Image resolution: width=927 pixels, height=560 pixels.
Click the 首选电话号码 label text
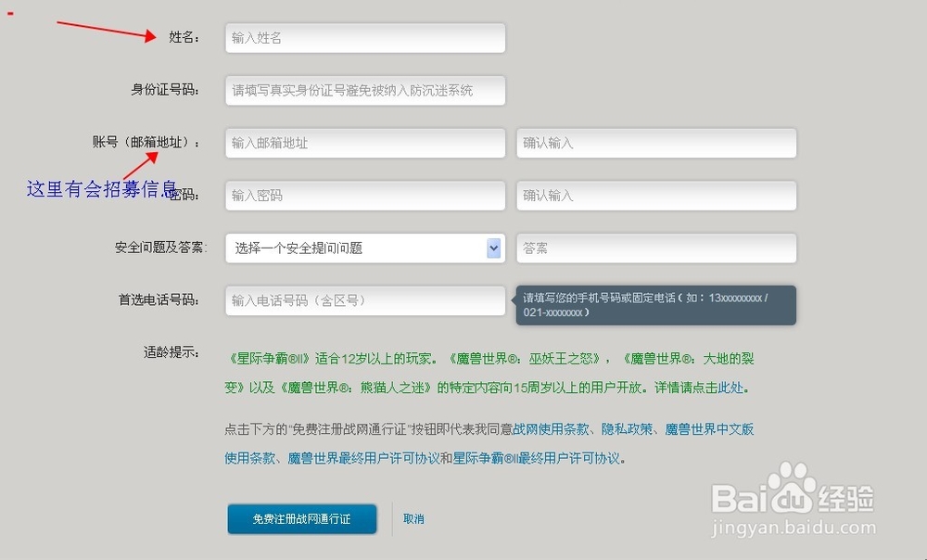[x=159, y=299]
